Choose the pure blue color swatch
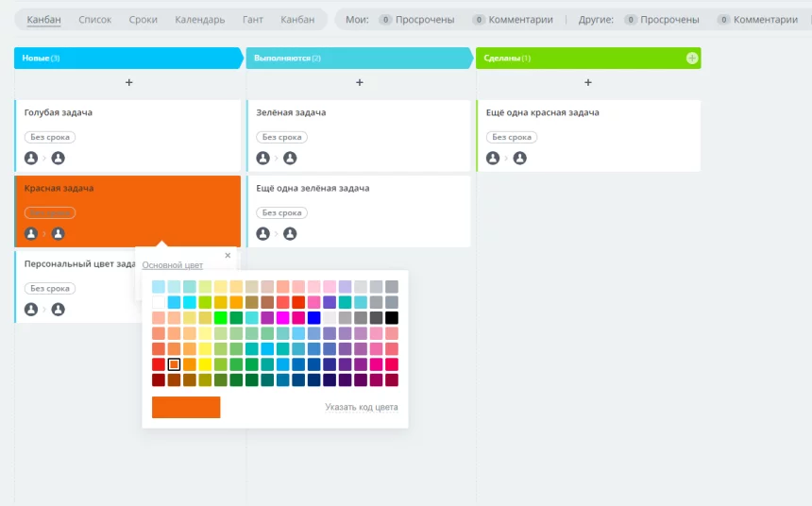Viewport: 812px width, 506px height. 313,318
